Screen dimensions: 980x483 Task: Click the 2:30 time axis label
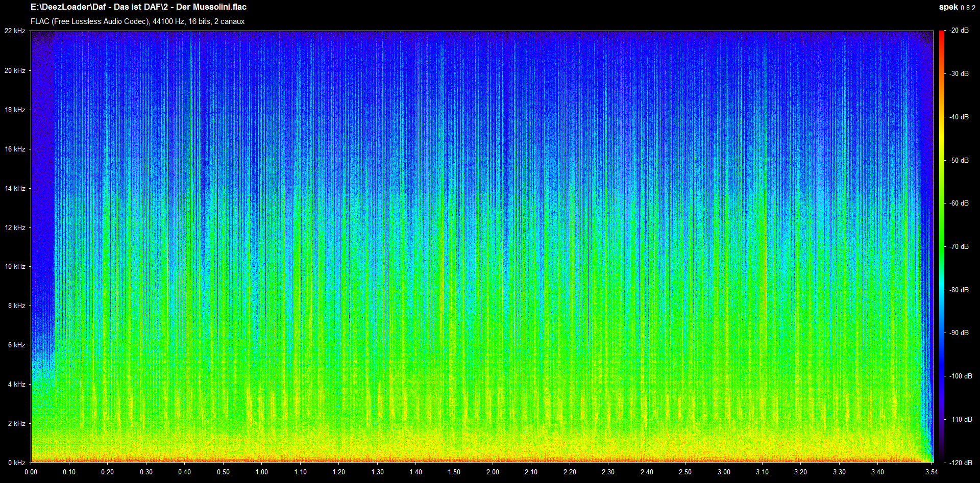coord(608,472)
